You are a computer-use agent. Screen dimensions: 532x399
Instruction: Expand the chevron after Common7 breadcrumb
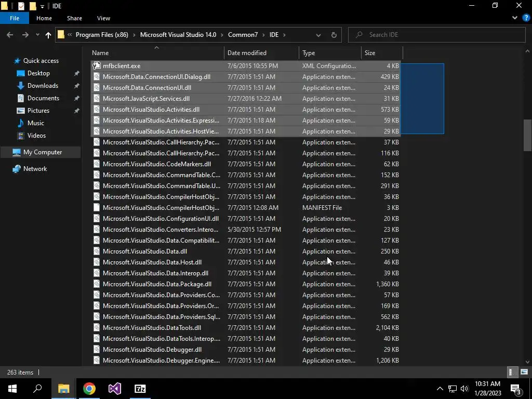pos(263,35)
